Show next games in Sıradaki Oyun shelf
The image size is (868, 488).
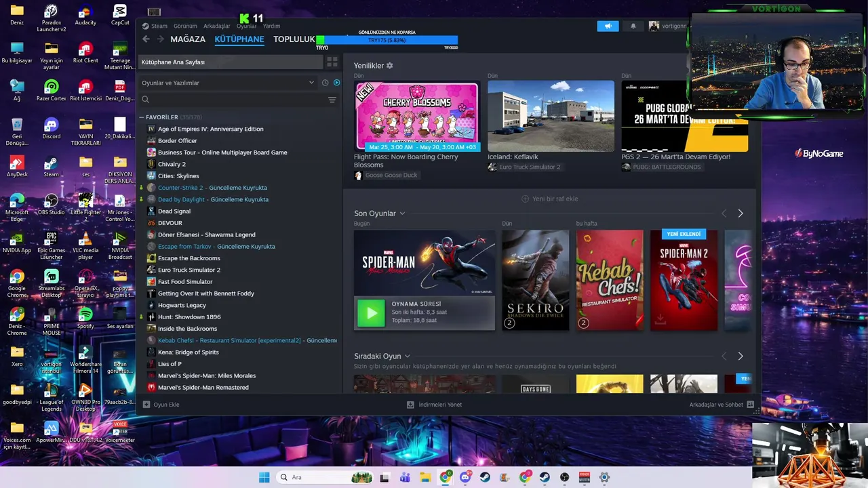point(741,357)
